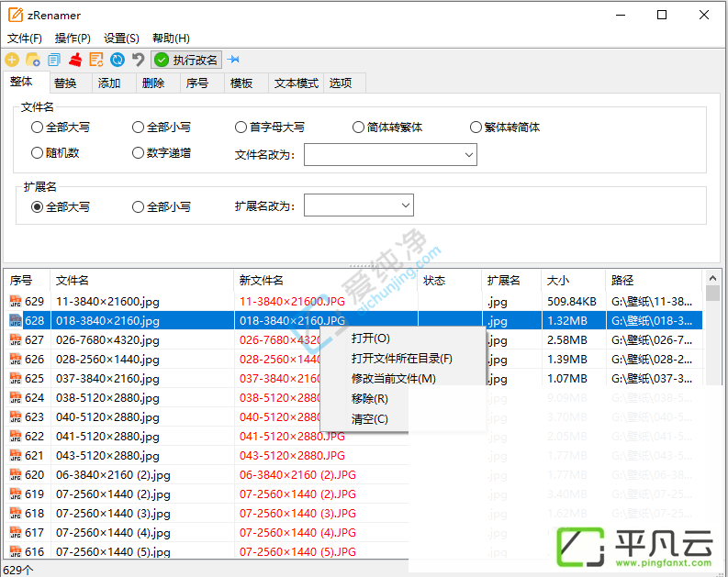Click the red broom clear-list icon

[x=75, y=60]
